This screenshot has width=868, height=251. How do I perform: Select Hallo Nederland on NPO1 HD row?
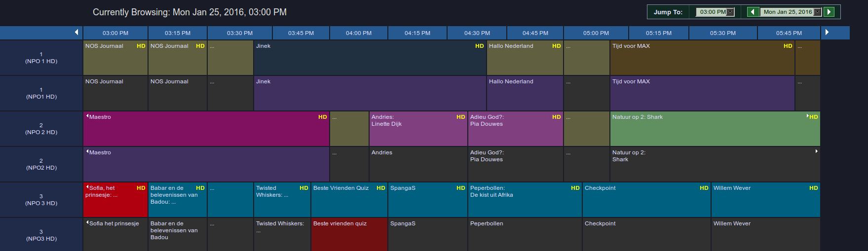(525, 93)
